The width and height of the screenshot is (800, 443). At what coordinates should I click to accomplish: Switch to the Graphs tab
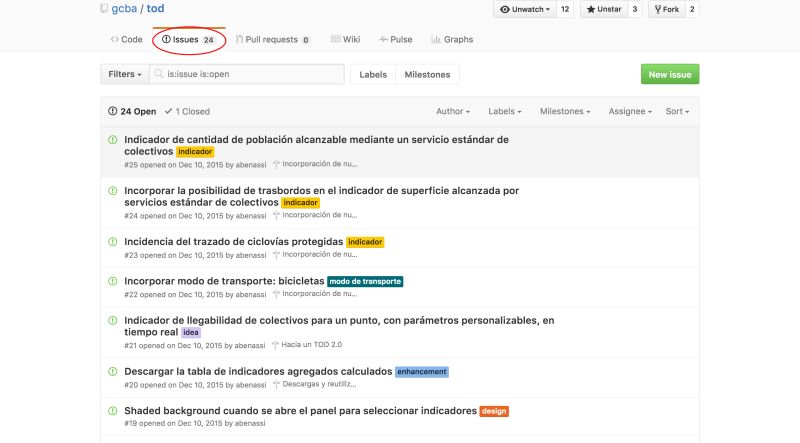[x=452, y=39]
